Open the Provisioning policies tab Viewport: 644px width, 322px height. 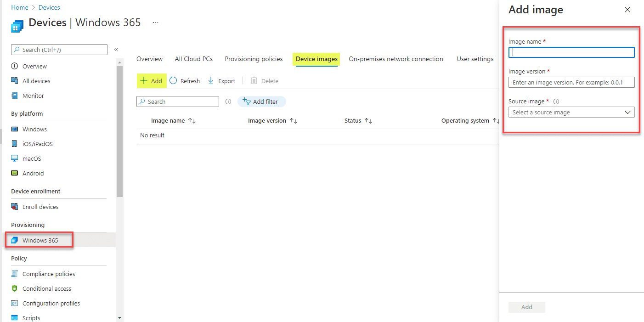point(254,59)
